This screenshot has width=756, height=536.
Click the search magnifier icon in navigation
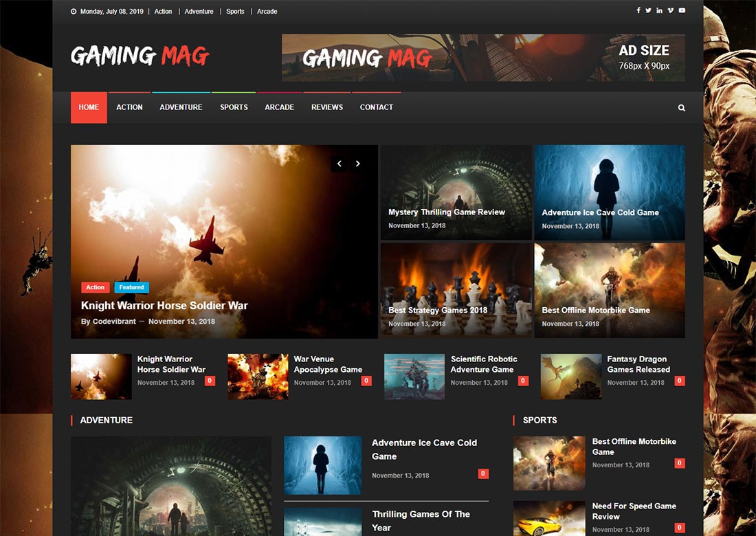click(681, 108)
